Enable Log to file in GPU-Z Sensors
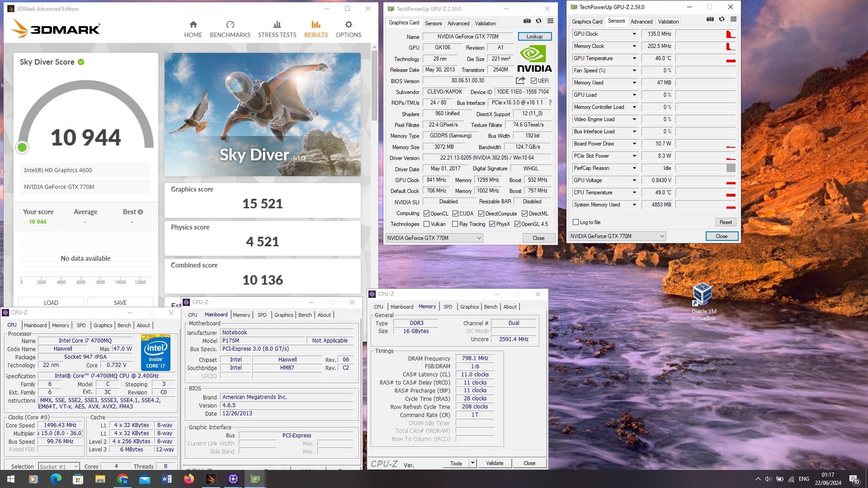The height and width of the screenshot is (488, 868). (x=576, y=222)
